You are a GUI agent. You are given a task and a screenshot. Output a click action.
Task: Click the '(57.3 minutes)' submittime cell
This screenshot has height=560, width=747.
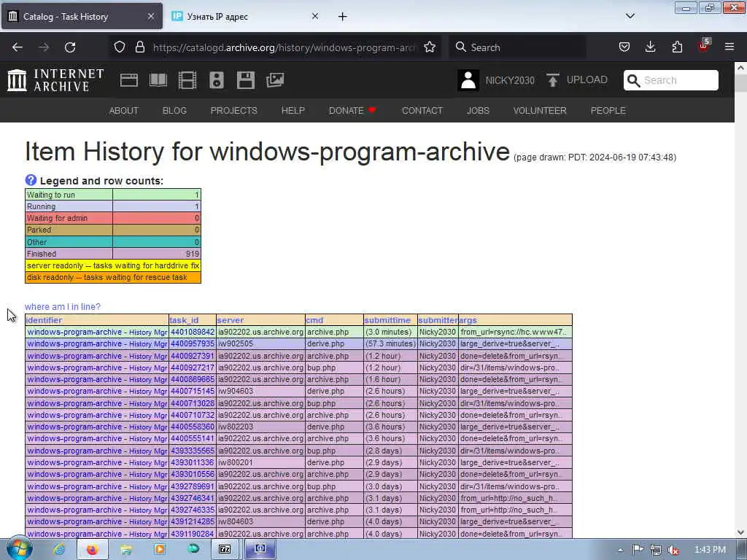(x=390, y=344)
